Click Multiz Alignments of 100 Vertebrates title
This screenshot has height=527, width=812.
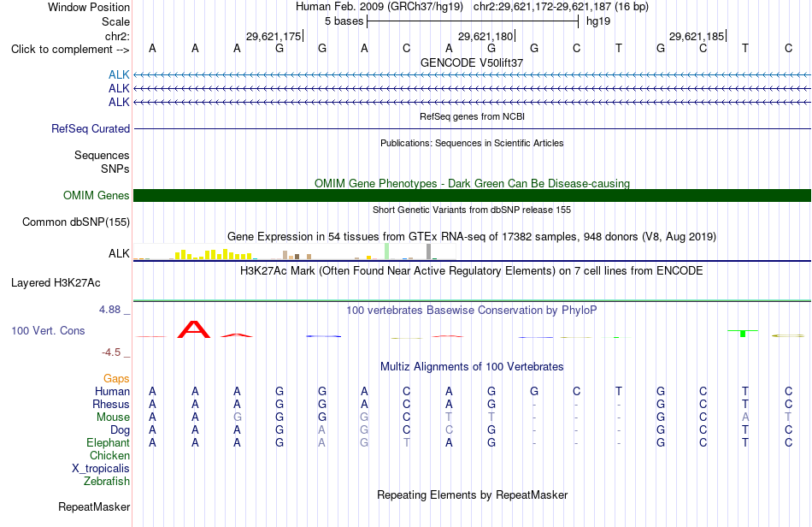coord(472,367)
